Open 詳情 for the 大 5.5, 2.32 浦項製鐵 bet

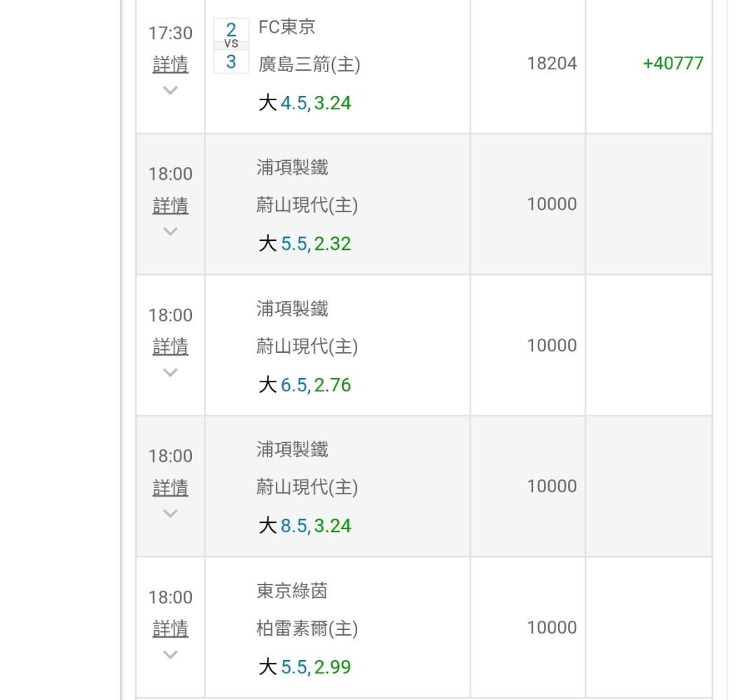point(170,206)
